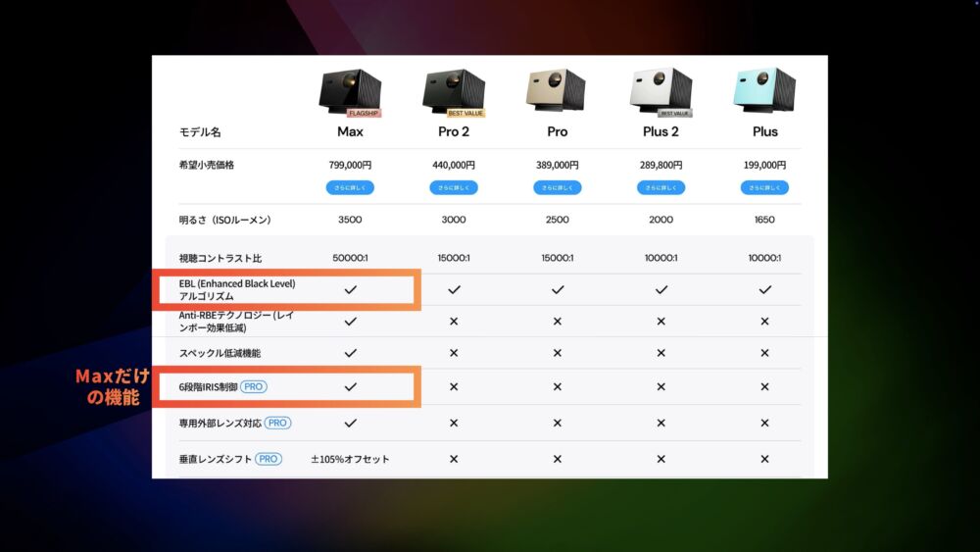The image size is (980, 552).
Task: Click the blue details button under 289,800円
Action: [x=661, y=187]
